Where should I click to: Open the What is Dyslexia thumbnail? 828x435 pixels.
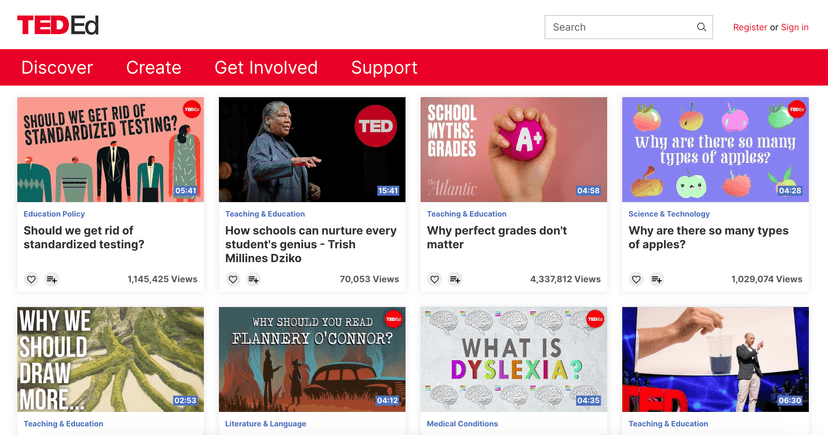[513, 359]
